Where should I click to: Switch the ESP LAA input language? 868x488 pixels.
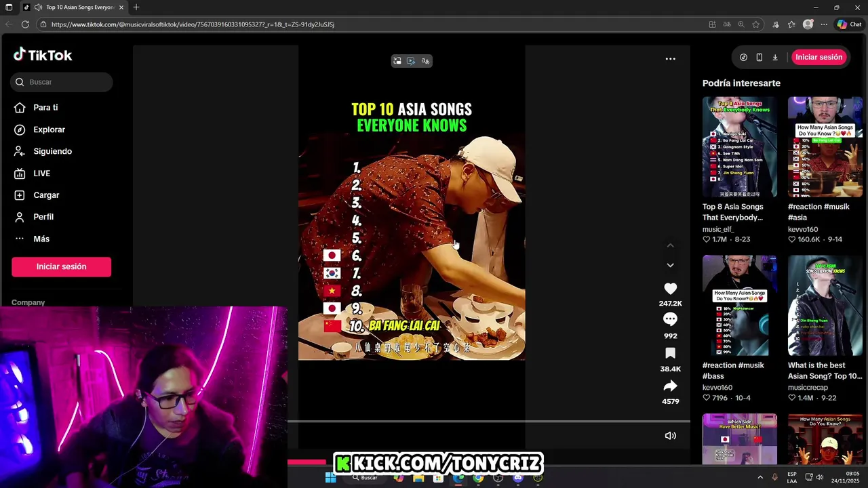coord(792,478)
